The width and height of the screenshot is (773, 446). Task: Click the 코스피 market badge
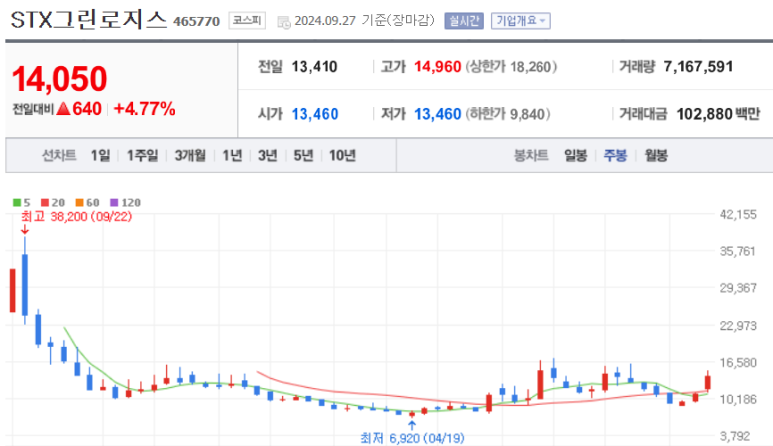click(x=247, y=21)
